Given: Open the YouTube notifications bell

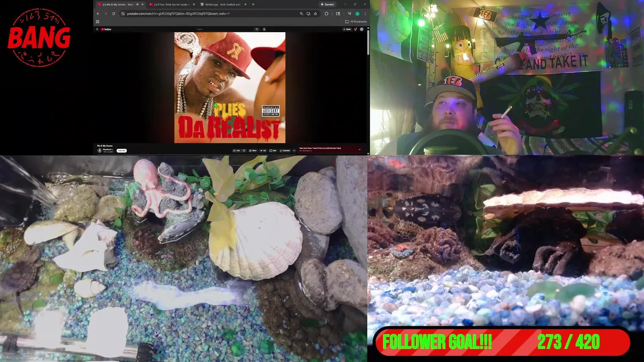Looking at the screenshot, I should [355, 29].
